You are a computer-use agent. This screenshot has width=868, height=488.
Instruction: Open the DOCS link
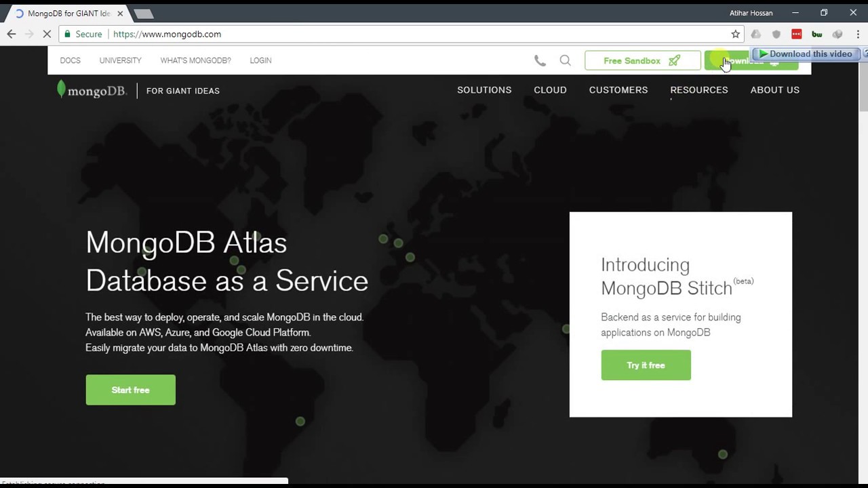70,60
